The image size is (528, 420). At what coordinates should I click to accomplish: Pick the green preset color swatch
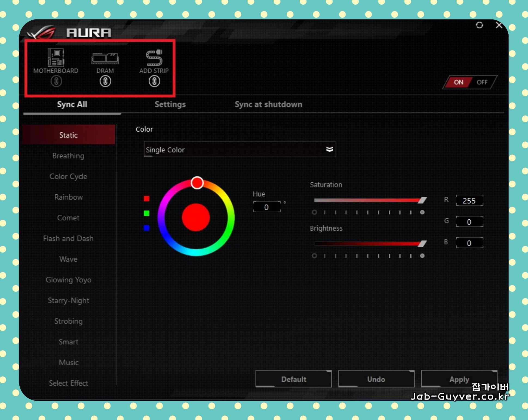pyautogui.click(x=146, y=213)
